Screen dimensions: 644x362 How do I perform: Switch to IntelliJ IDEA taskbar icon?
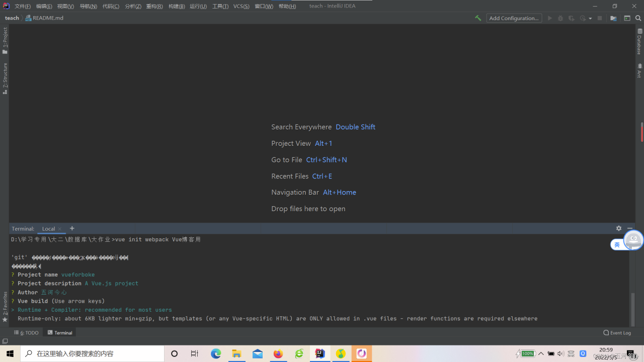(x=320, y=353)
